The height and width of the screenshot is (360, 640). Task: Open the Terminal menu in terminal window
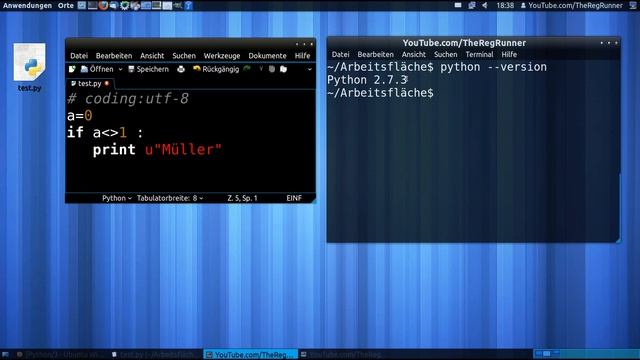click(x=479, y=54)
